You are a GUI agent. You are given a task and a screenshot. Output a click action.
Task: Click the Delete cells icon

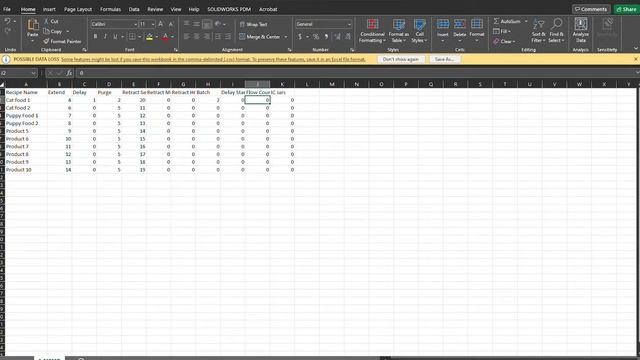[x=460, y=24]
